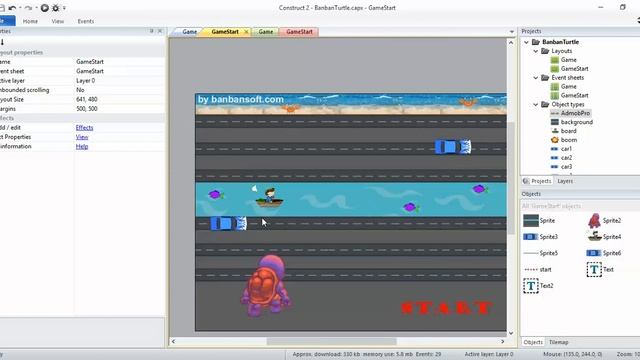Select the background object type

click(576, 122)
